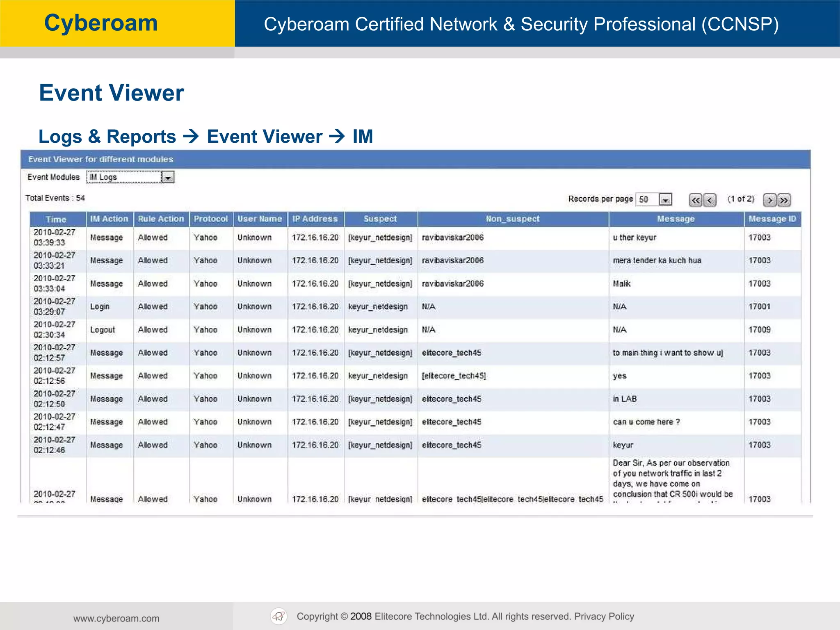Click the IP Address column header
This screenshot has width=840, height=630.
[315, 219]
